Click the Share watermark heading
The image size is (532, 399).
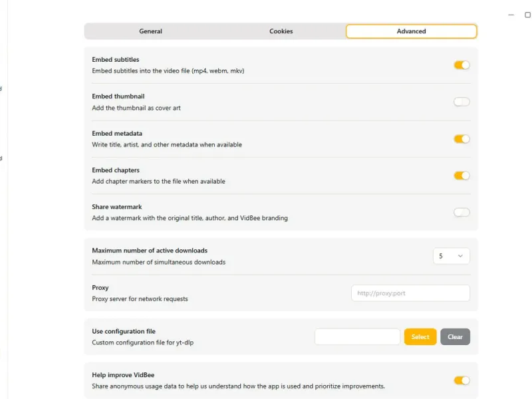(117, 207)
